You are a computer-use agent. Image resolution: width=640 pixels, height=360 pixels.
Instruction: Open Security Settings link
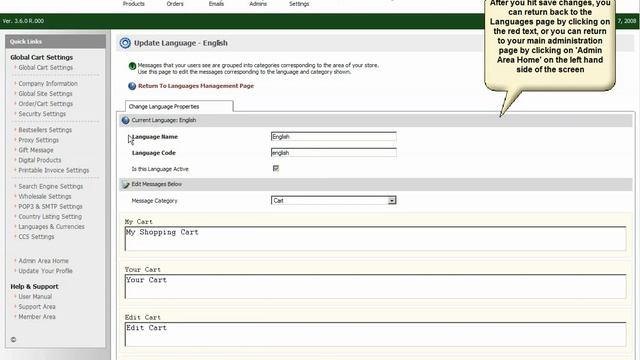pyautogui.click(x=42, y=114)
